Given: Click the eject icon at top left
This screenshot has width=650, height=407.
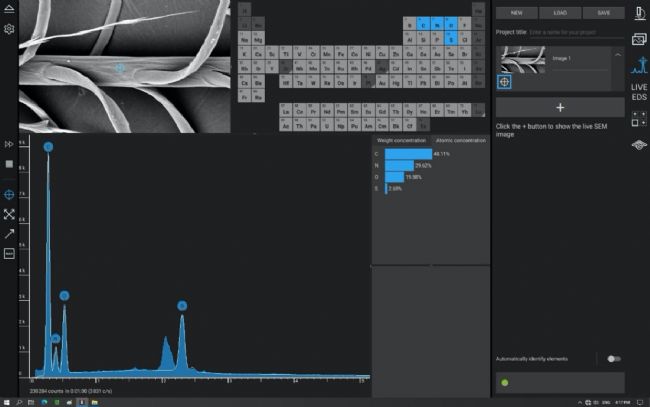Looking at the screenshot, I should click(9, 8).
